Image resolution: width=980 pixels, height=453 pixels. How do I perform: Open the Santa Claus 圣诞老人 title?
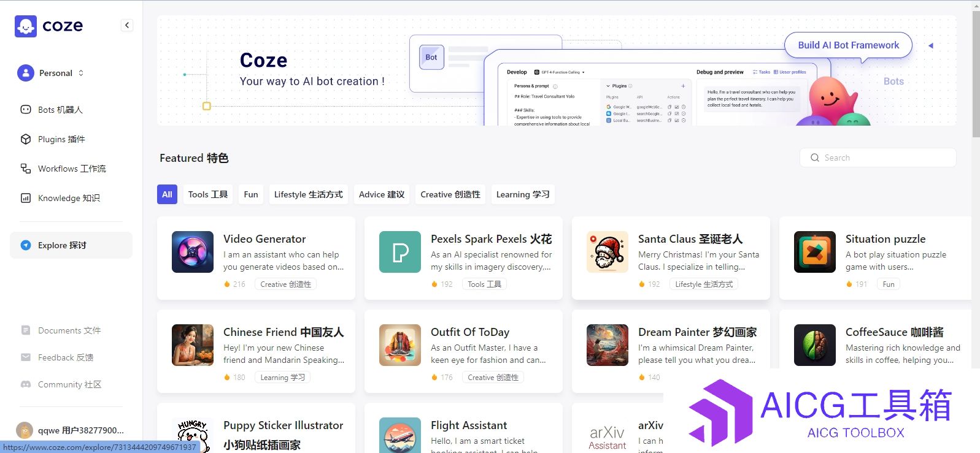[x=690, y=239]
